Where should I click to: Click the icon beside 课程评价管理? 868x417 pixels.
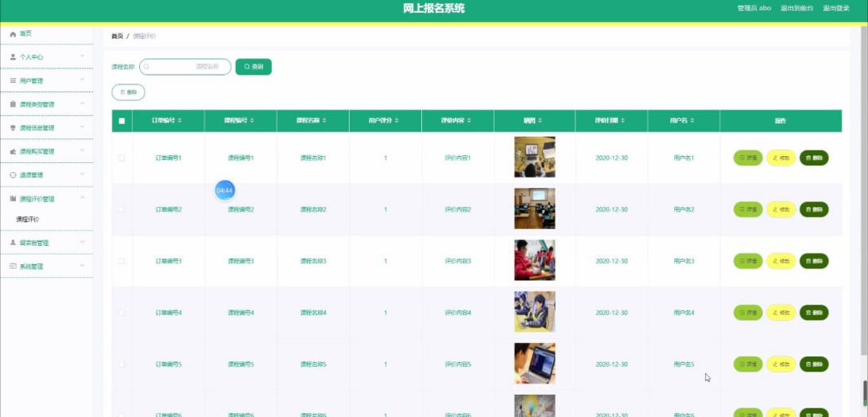click(13, 198)
